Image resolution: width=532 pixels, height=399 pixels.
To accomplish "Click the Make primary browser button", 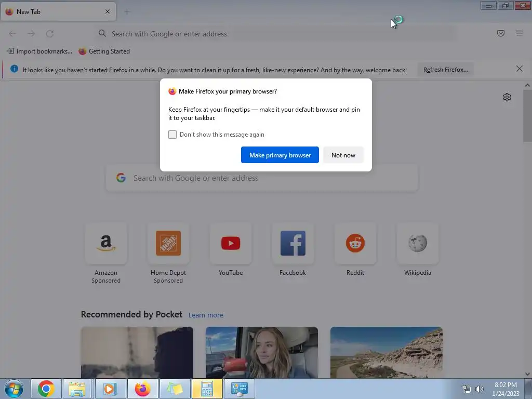I will (280, 155).
